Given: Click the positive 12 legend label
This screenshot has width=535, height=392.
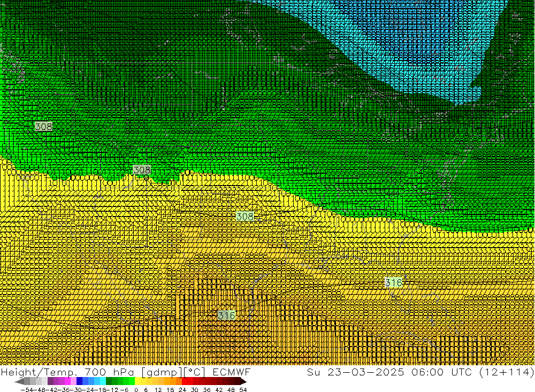Looking at the screenshot, I should click(158, 390).
